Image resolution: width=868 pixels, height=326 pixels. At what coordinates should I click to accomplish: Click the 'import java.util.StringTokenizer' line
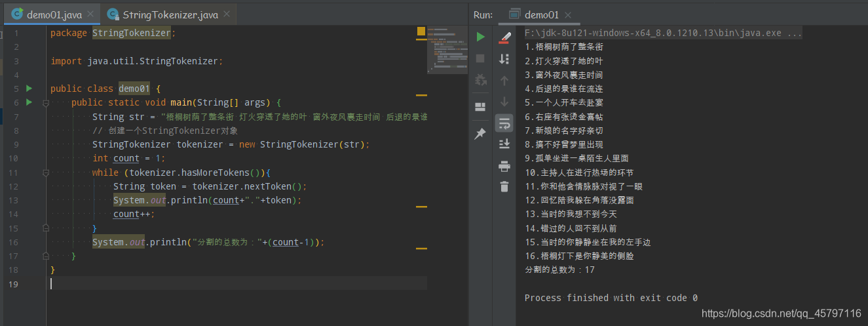point(137,61)
